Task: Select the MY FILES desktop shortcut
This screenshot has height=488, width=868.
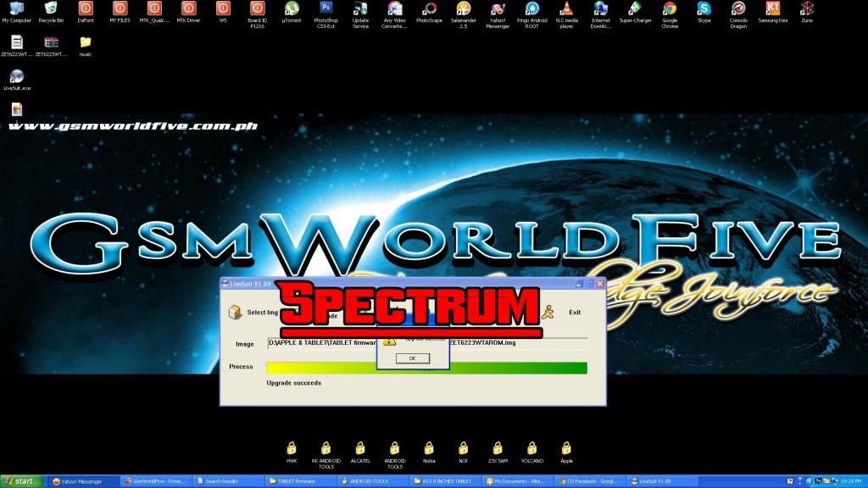Action: point(120,12)
